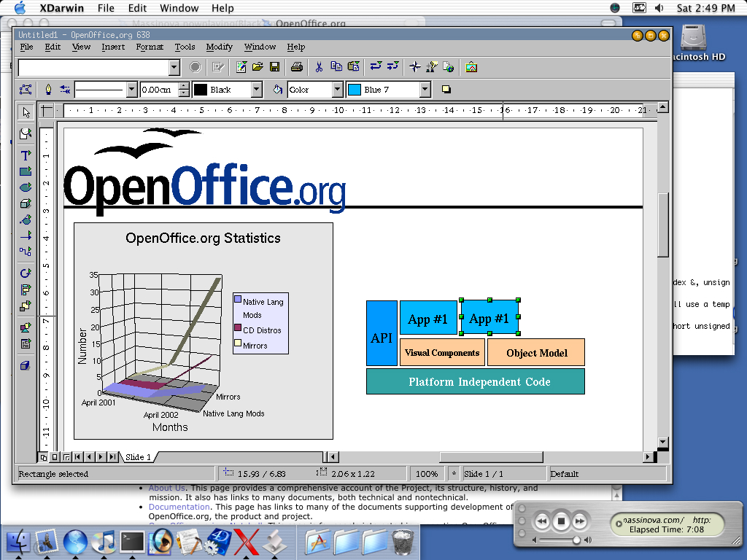Open the Zoom tool in left toolbar
Screen dimensions: 747x560
point(26,133)
